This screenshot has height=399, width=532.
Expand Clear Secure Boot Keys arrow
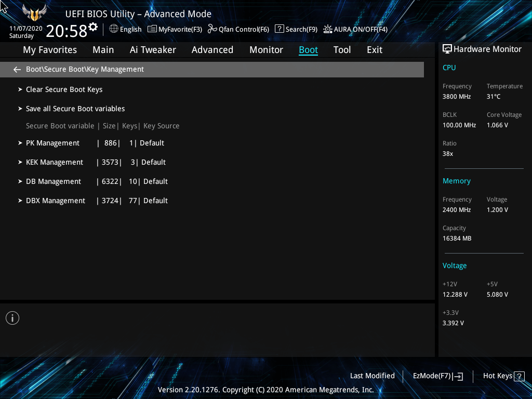(20, 89)
